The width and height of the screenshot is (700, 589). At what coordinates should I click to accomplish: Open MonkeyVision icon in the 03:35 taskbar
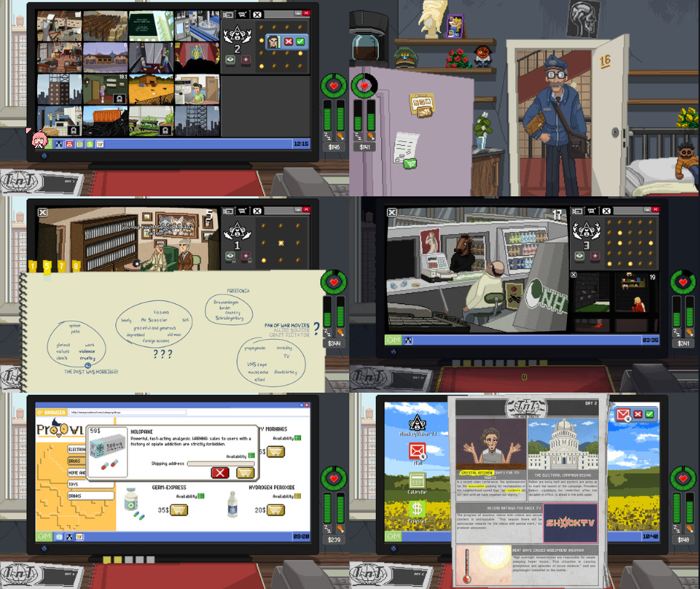408,341
